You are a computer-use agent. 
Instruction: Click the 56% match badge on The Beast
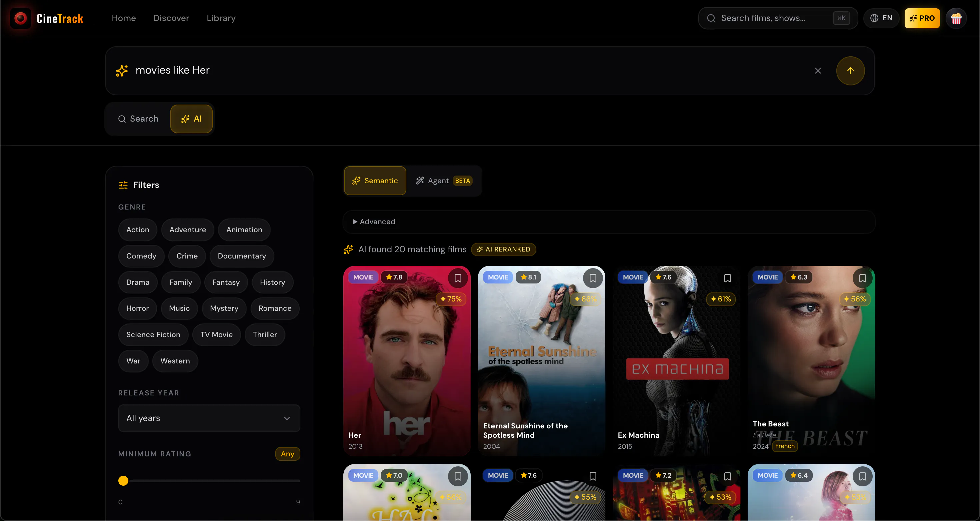pos(855,299)
